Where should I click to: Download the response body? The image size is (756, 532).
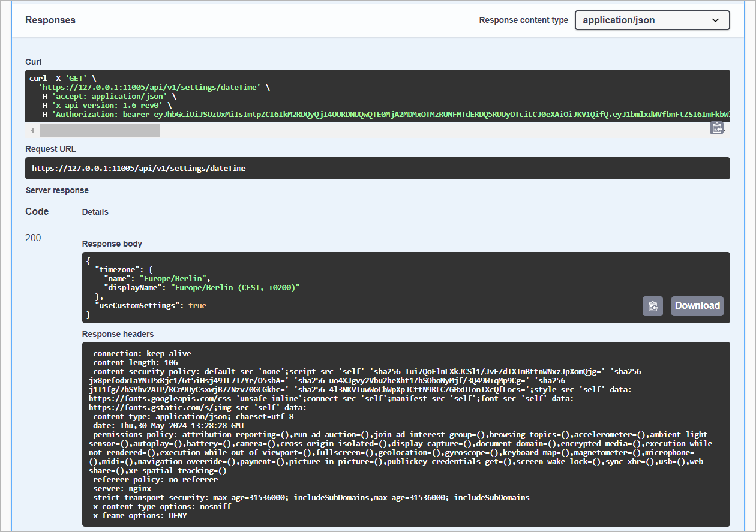coord(697,306)
